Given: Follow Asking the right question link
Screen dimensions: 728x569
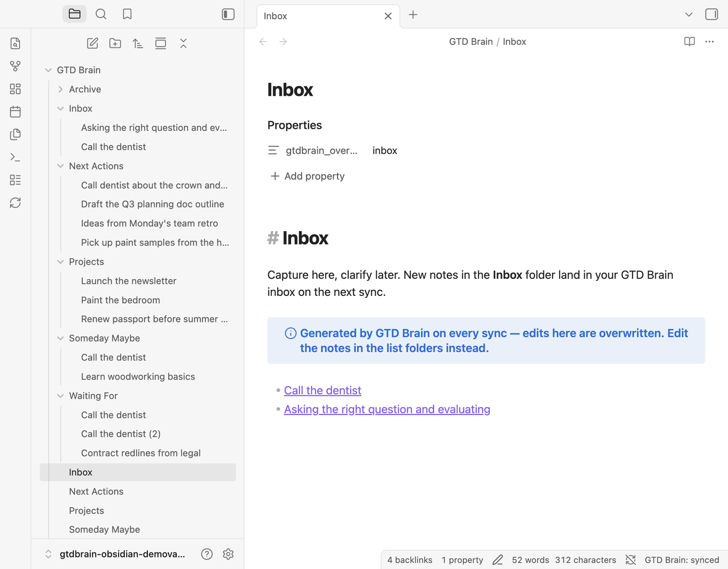Looking at the screenshot, I should pyautogui.click(x=387, y=409).
